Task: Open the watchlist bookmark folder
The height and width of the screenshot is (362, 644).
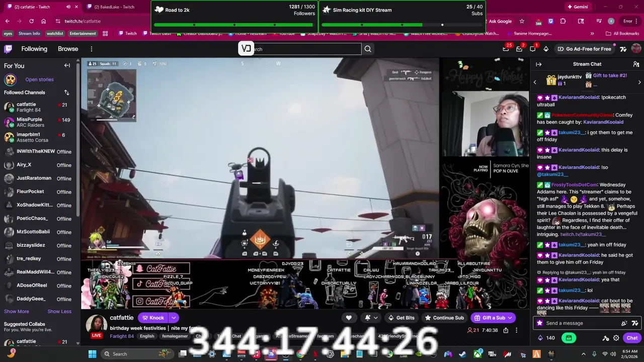Action: pos(55,34)
